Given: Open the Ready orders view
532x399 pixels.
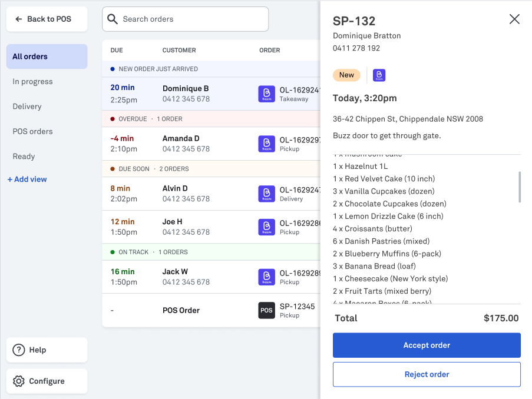Looking at the screenshot, I should [x=24, y=157].
